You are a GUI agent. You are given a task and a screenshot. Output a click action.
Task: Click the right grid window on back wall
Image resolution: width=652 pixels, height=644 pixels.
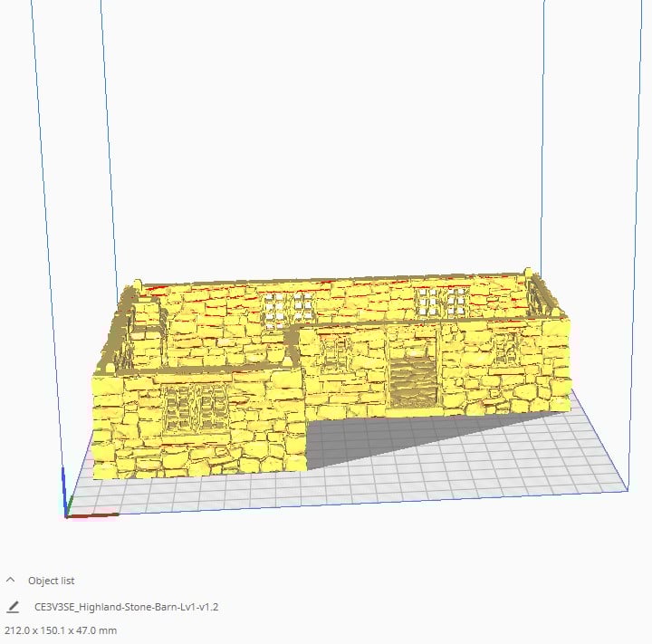click(x=442, y=303)
